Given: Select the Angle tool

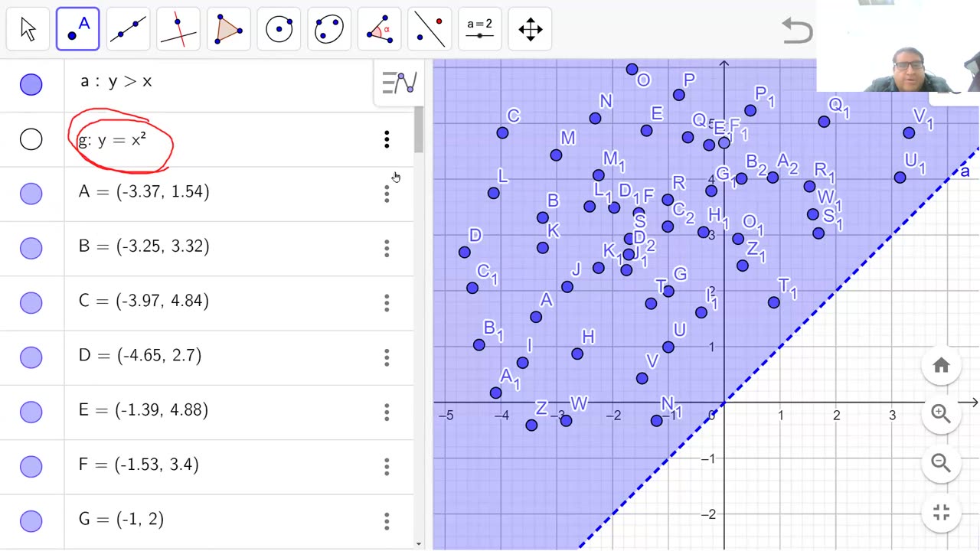Looking at the screenshot, I should point(379,29).
